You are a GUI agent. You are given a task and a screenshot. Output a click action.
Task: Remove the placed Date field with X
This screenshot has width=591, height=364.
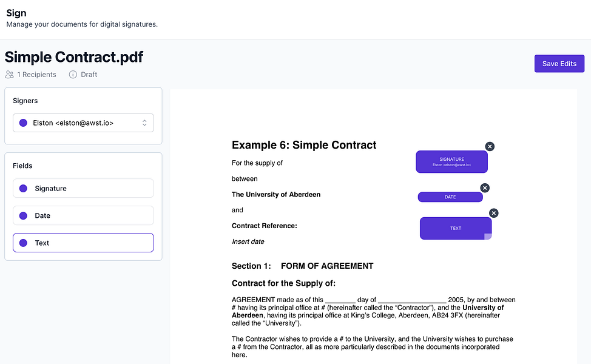[485, 188]
